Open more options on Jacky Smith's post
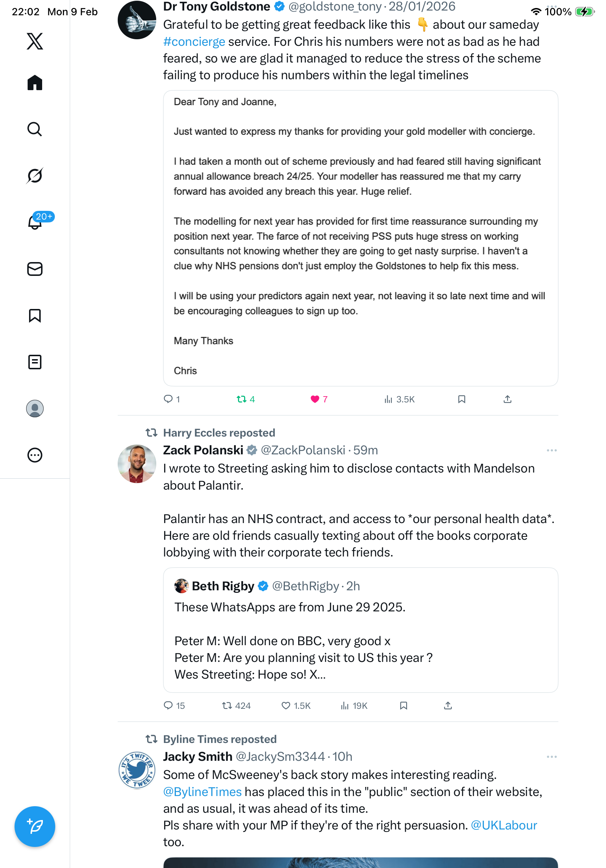The image size is (606, 868). tap(552, 757)
